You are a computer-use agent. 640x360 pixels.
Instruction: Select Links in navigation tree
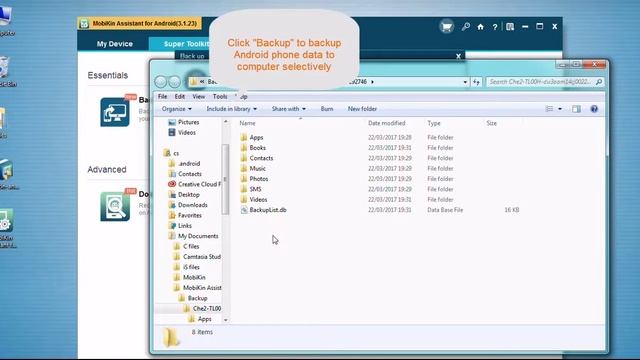[x=184, y=226]
